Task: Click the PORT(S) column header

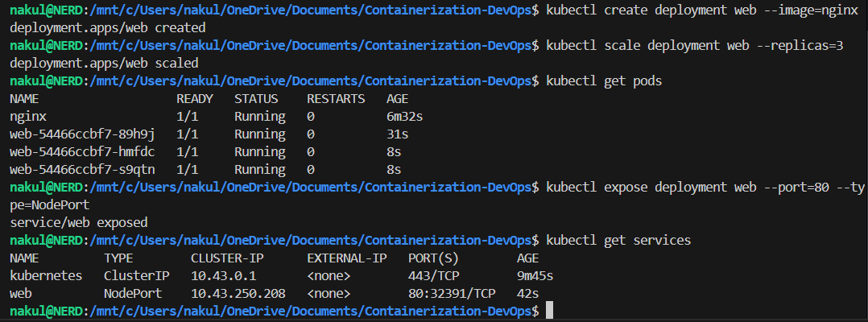Action: (x=433, y=258)
